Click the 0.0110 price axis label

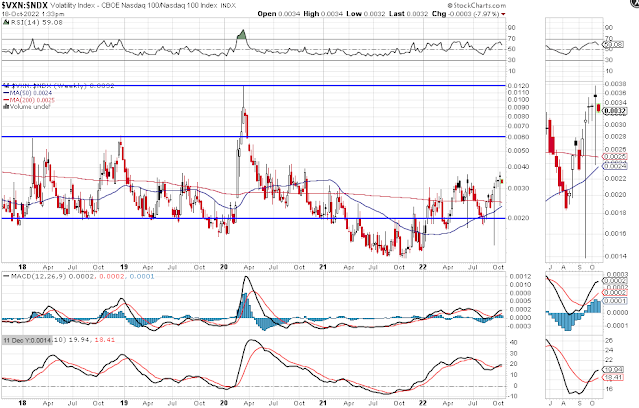click(x=518, y=93)
